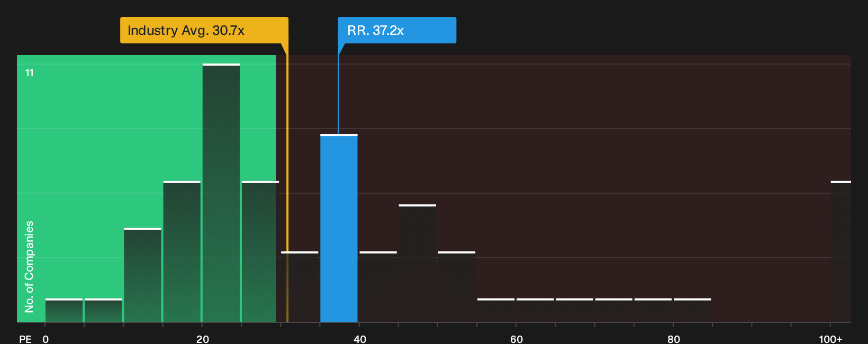Select the highlighted blue RR histogram bar
Viewport: 868px width, 344px height.
pos(339,228)
